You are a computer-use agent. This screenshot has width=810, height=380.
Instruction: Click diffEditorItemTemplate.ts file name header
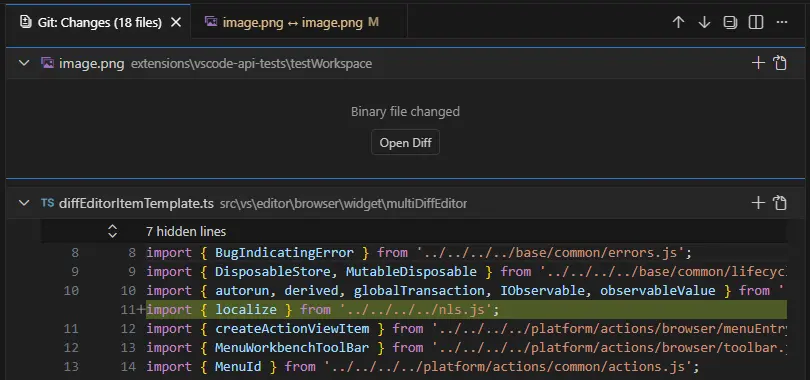click(x=136, y=203)
